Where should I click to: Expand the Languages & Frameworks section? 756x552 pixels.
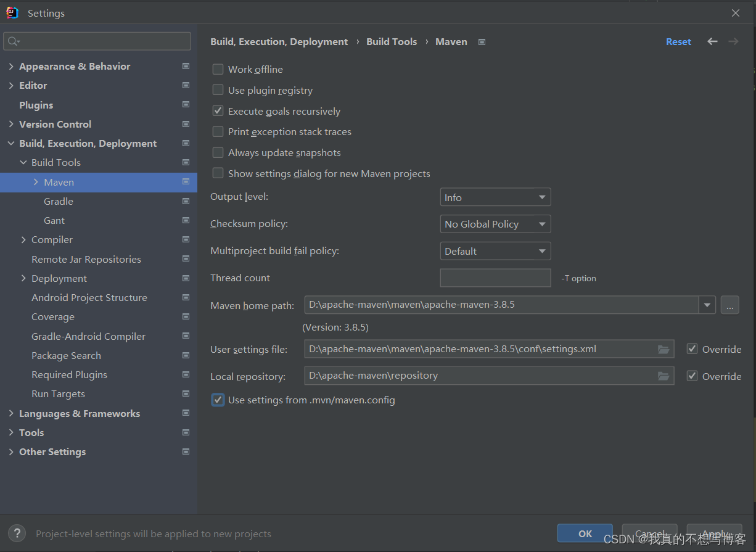point(11,413)
